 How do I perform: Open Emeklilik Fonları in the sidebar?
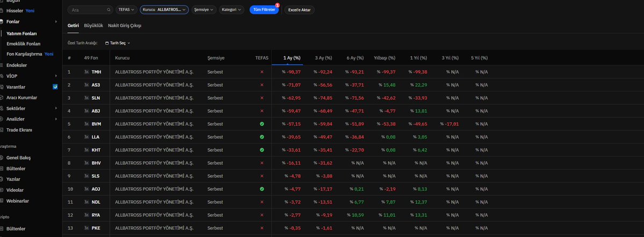pyautogui.click(x=24, y=44)
